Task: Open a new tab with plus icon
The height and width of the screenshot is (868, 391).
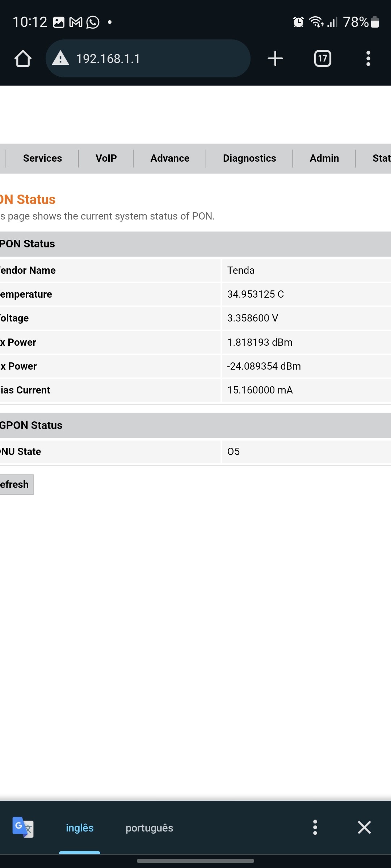Action: (x=275, y=59)
